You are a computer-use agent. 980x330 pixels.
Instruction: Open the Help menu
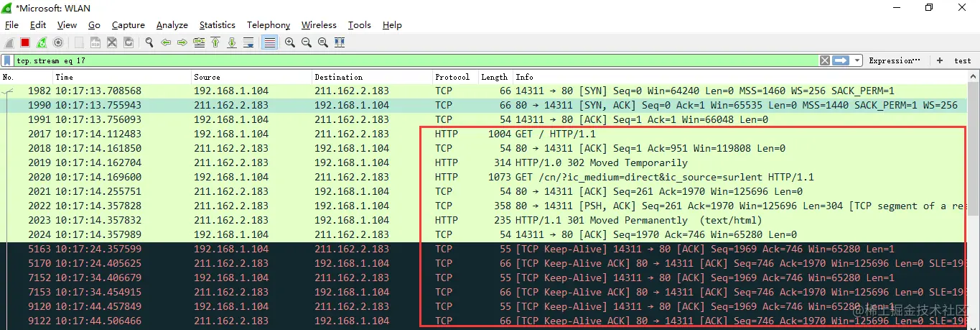pyautogui.click(x=392, y=25)
